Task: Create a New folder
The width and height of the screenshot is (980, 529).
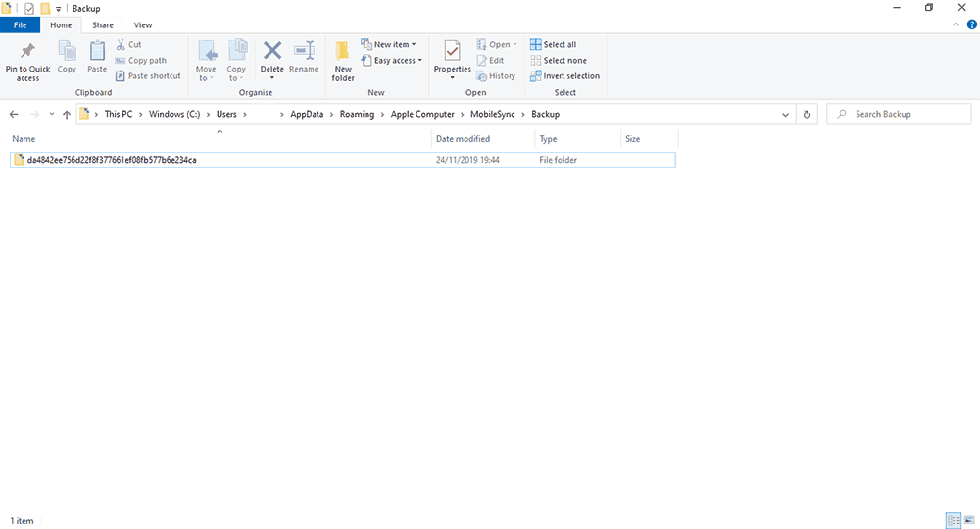Action: [343, 61]
